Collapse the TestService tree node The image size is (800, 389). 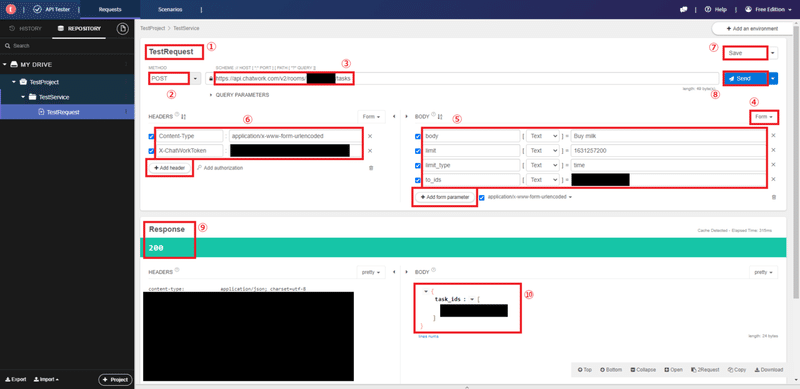(x=23, y=97)
